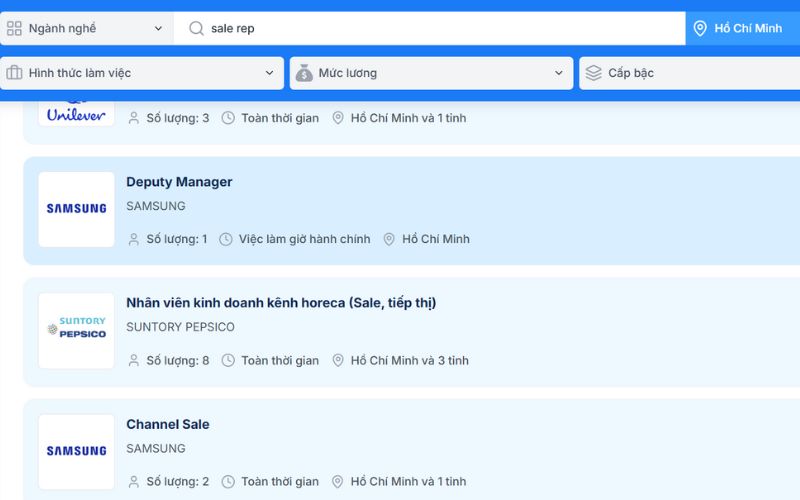Click the grid icon beside Ngành nghề
Viewport: 800px width, 500px height.
point(14,28)
